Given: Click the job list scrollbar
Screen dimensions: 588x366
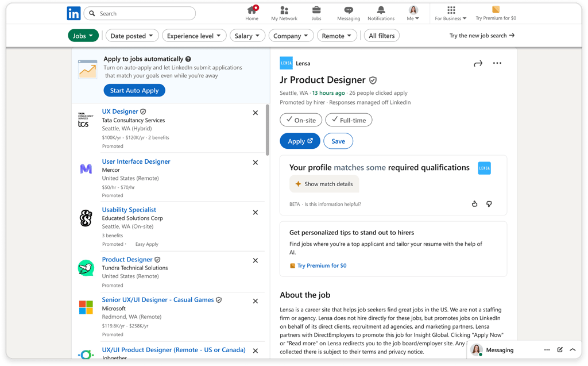Looking at the screenshot, I should pyautogui.click(x=268, y=130).
